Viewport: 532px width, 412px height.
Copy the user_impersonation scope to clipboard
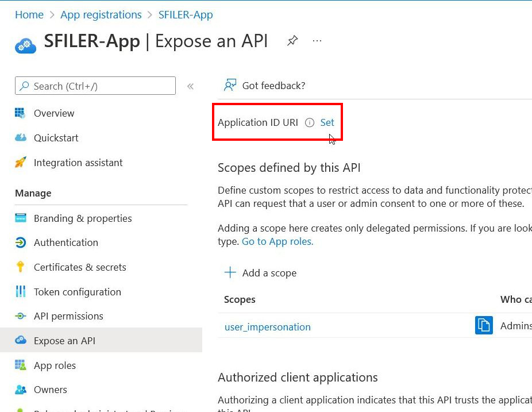tap(484, 325)
